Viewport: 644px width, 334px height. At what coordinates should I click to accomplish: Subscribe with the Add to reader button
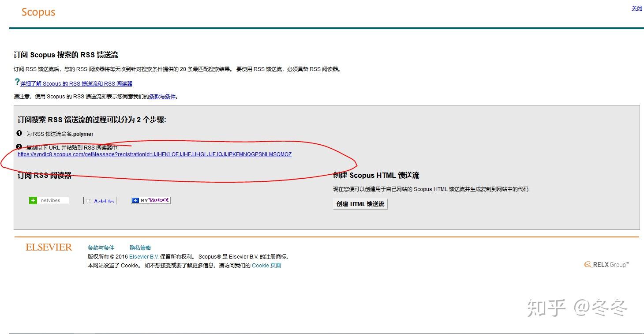coord(100,200)
